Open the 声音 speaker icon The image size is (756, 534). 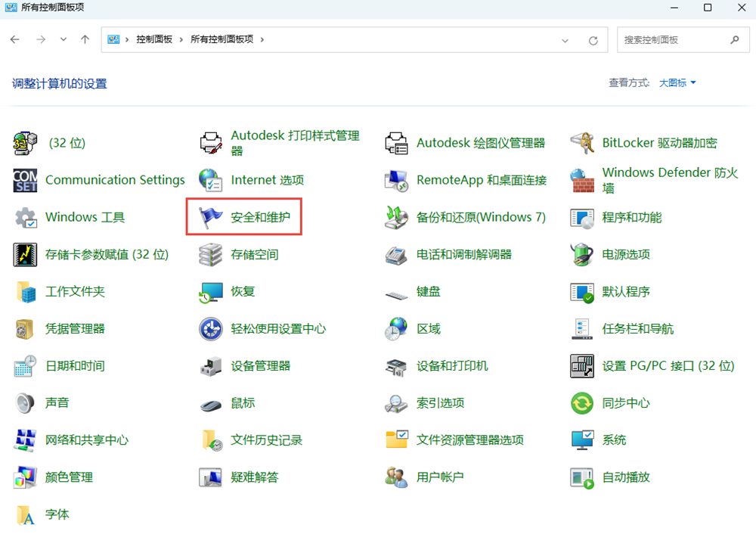tap(25, 403)
